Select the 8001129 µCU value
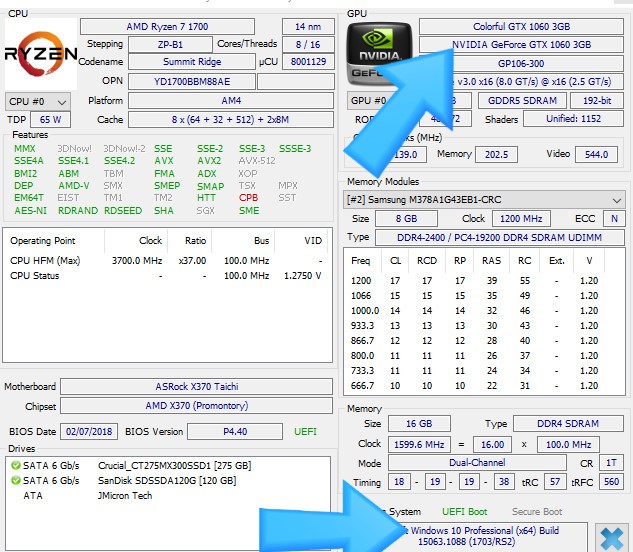633x552 pixels. point(308,62)
